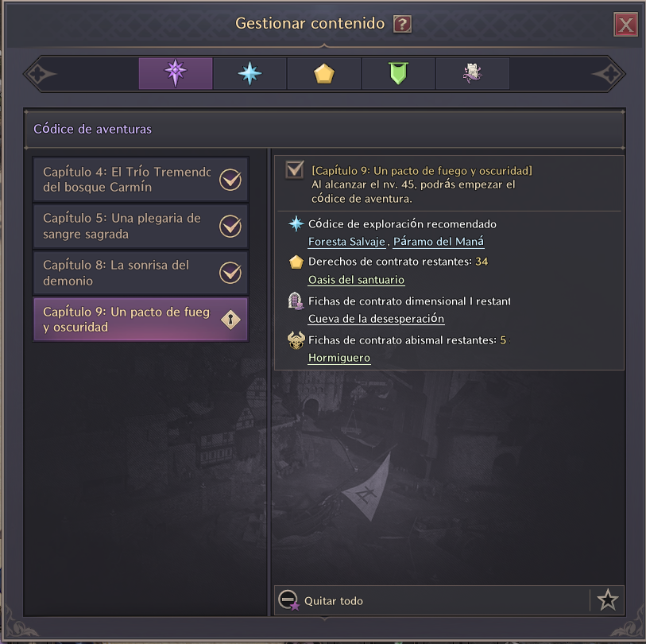Switch to the blue star exploration tab
Viewport: 646px width, 644px height.
click(x=250, y=73)
